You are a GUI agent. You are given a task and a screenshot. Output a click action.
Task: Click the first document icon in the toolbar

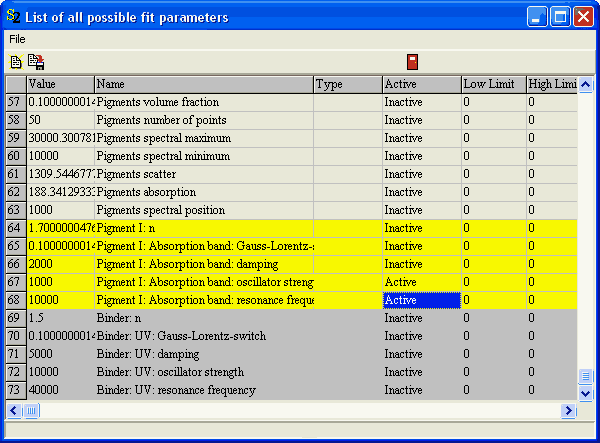click(15, 62)
